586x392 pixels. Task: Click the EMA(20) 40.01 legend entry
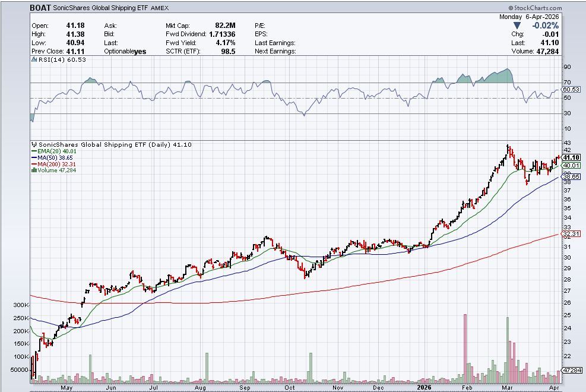click(54, 151)
